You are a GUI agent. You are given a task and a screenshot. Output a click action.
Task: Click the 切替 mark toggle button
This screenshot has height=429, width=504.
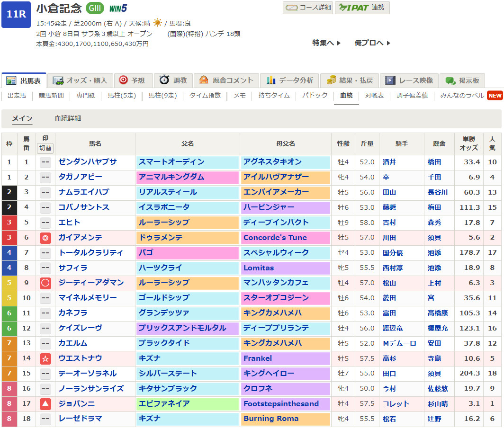(x=45, y=148)
